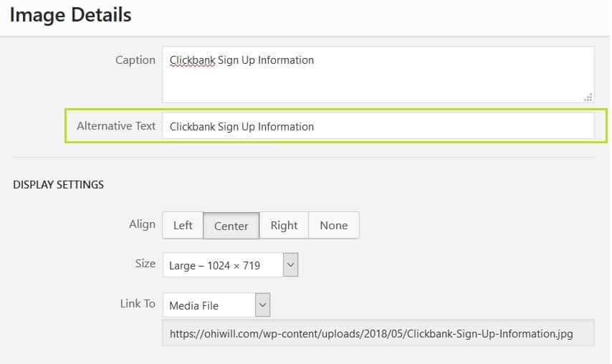Click the DISPLAY SETTINGS heading
The image size is (612, 364).
[x=59, y=185]
